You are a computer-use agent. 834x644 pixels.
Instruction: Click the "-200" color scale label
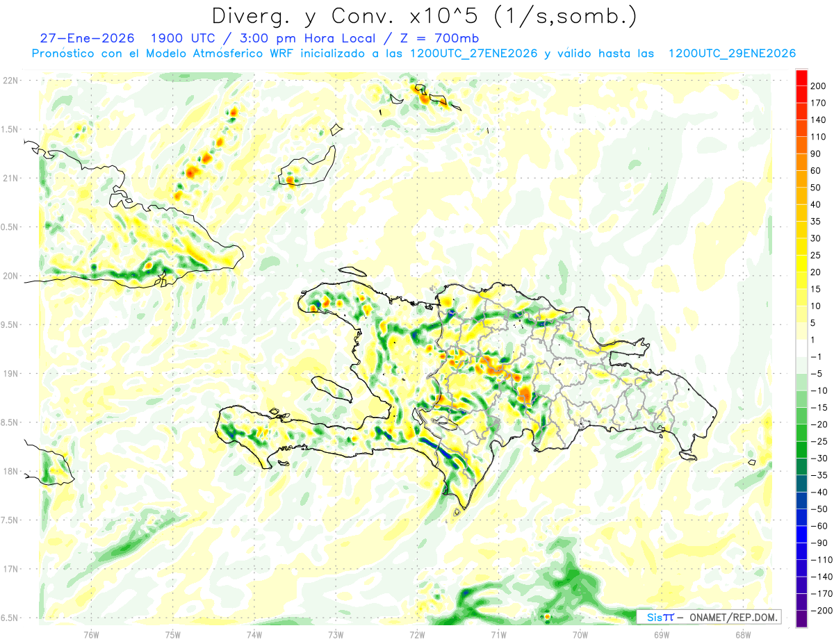(821, 610)
